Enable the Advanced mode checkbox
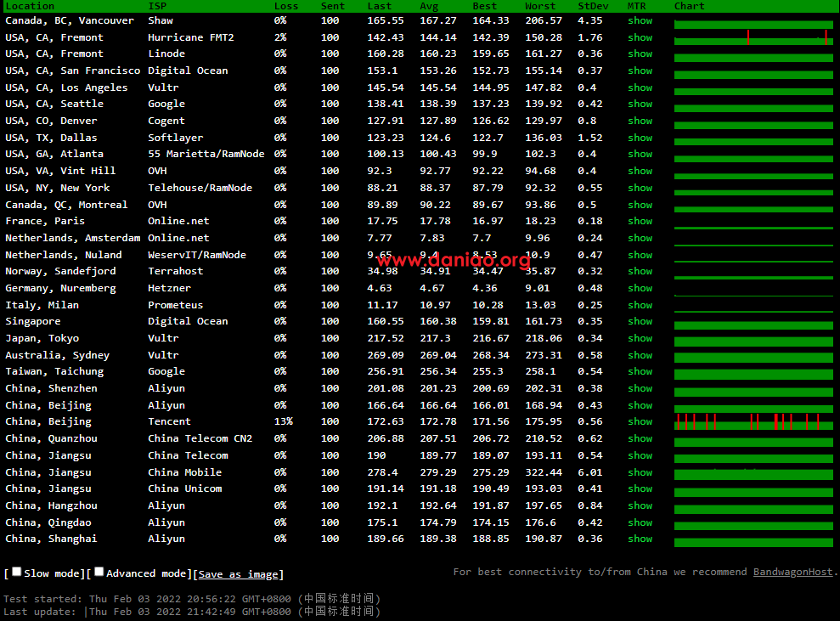This screenshot has width=840, height=621. (x=99, y=572)
